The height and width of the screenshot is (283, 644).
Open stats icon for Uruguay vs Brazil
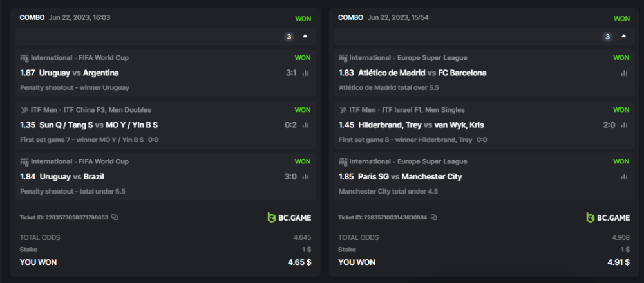coord(306,177)
